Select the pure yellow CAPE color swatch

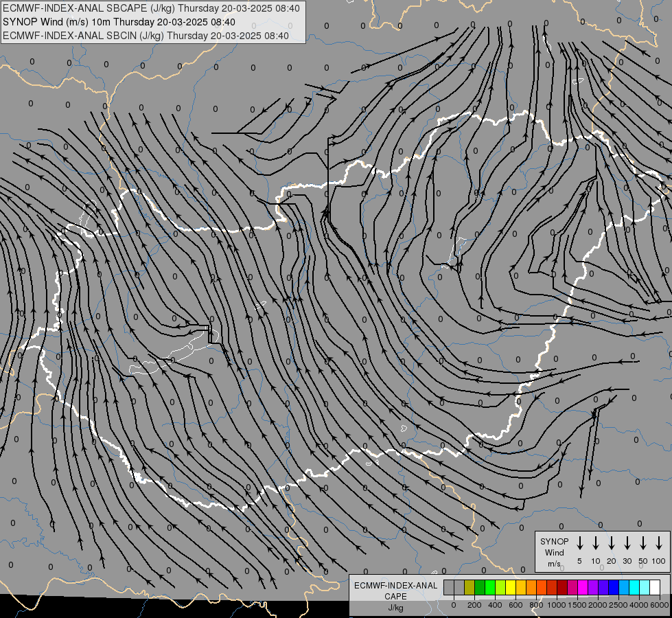pos(511,588)
